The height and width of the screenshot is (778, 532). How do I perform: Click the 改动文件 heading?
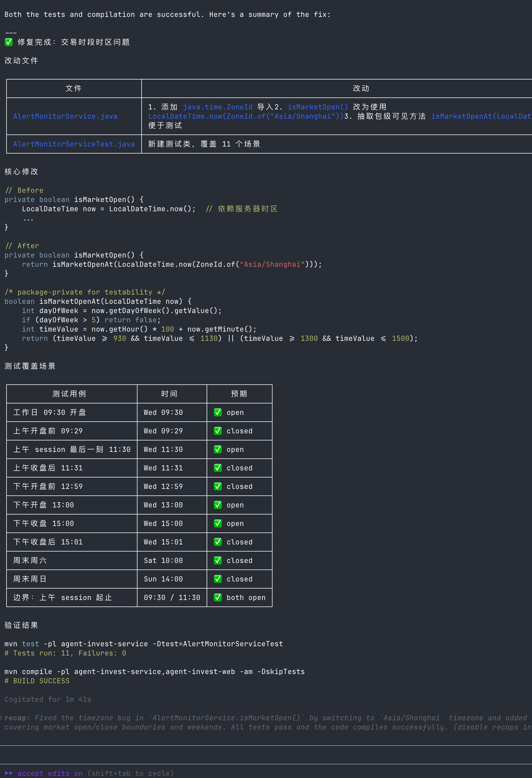(x=22, y=61)
